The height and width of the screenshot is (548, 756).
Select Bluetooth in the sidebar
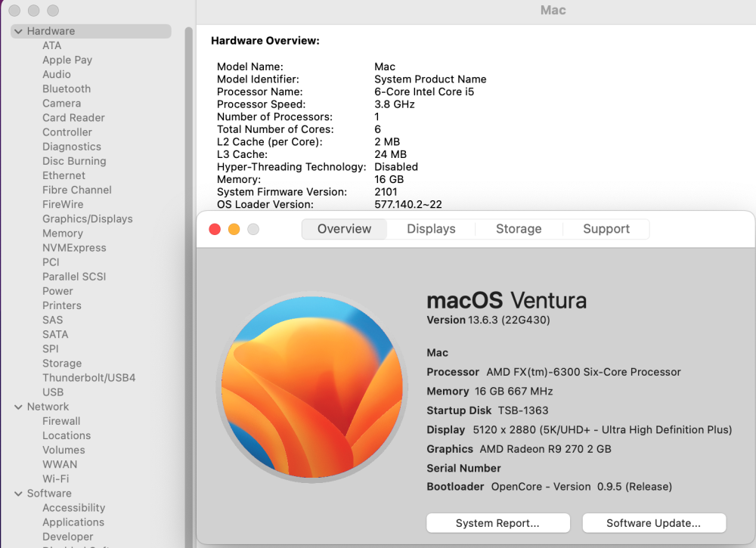pyautogui.click(x=67, y=89)
